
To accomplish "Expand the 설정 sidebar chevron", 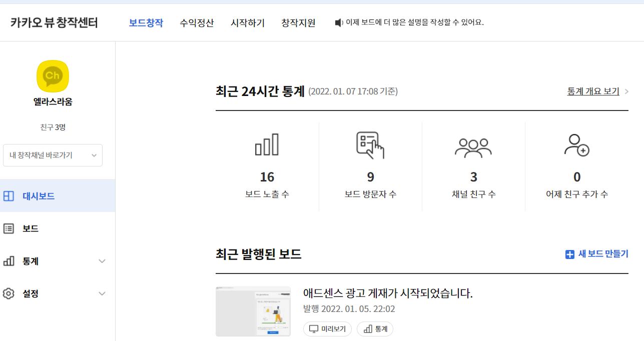I will (102, 293).
